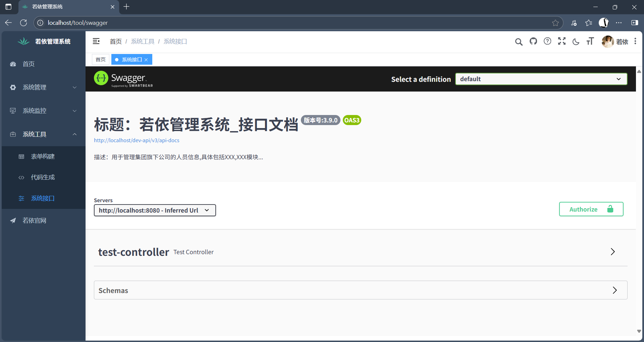Go back in browser history
Viewport: 644px width, 342px height.
click(8, 23)
